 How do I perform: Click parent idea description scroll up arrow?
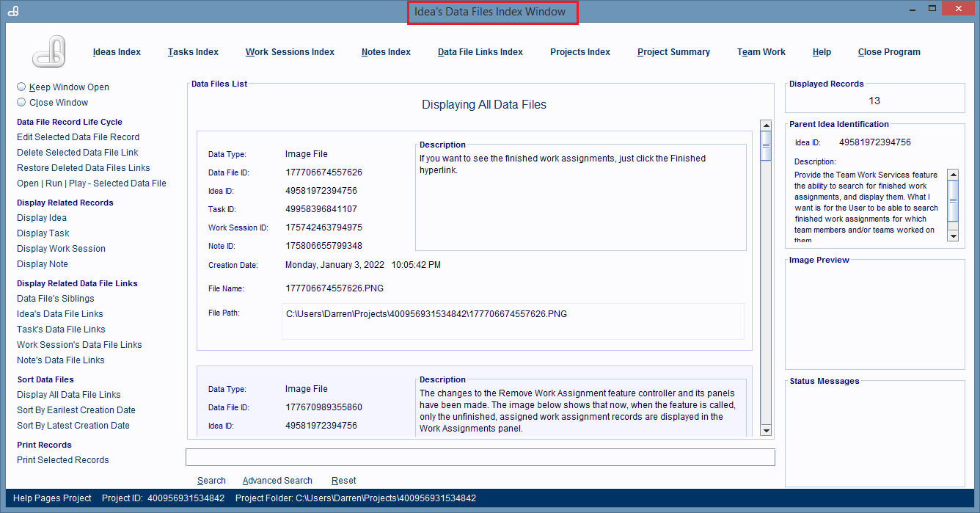point(953,175)
